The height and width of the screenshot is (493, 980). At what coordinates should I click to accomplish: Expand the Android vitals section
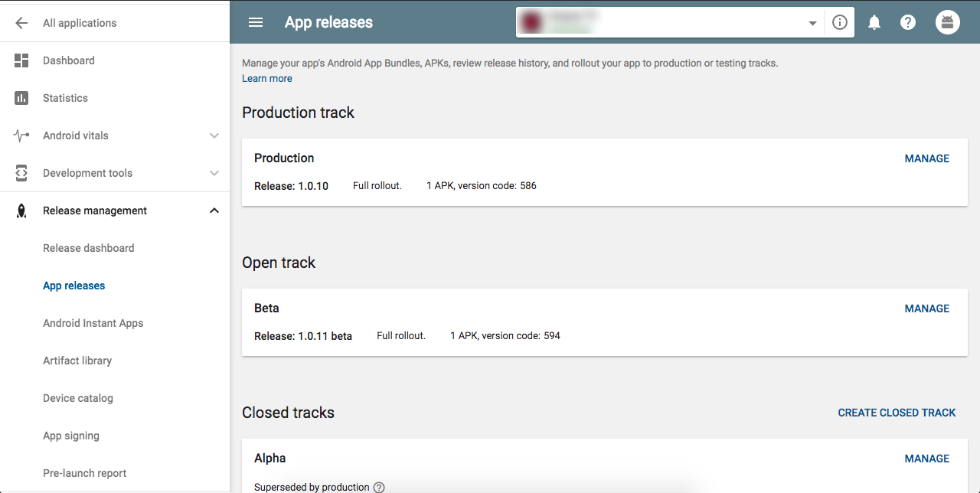click(214, 135)
